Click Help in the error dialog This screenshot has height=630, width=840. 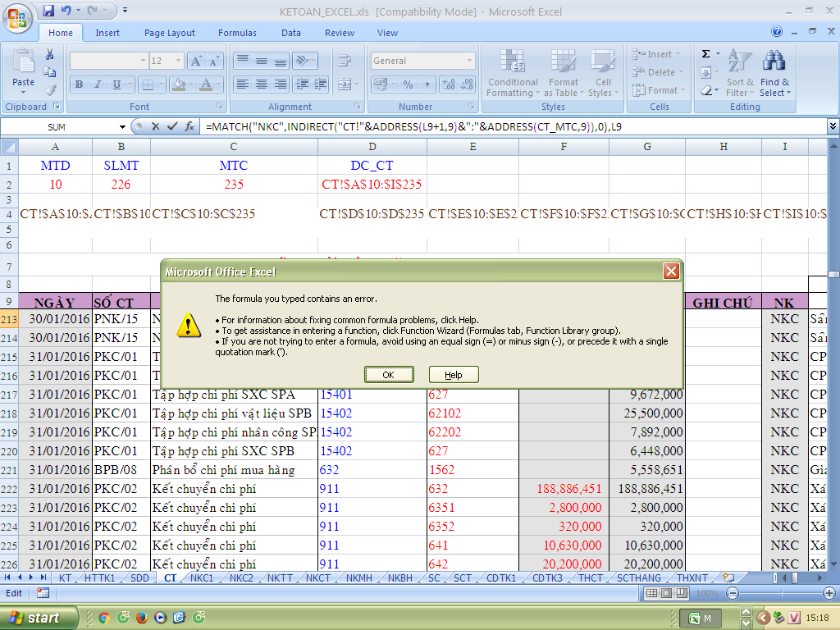[453, 375]
